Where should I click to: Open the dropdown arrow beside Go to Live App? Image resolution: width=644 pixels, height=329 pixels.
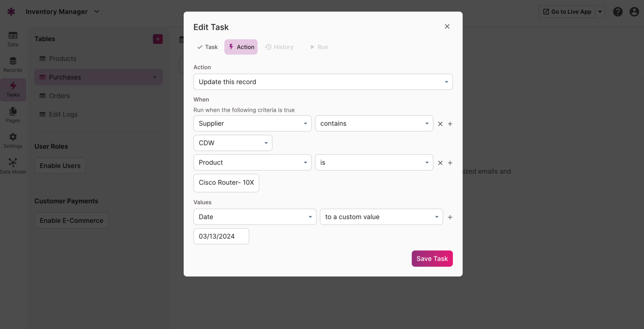pos(600,12)
